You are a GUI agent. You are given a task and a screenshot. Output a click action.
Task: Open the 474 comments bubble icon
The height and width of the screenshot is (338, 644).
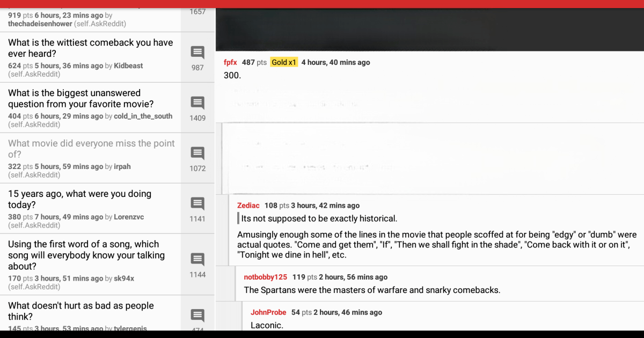(x=197, y=315)
